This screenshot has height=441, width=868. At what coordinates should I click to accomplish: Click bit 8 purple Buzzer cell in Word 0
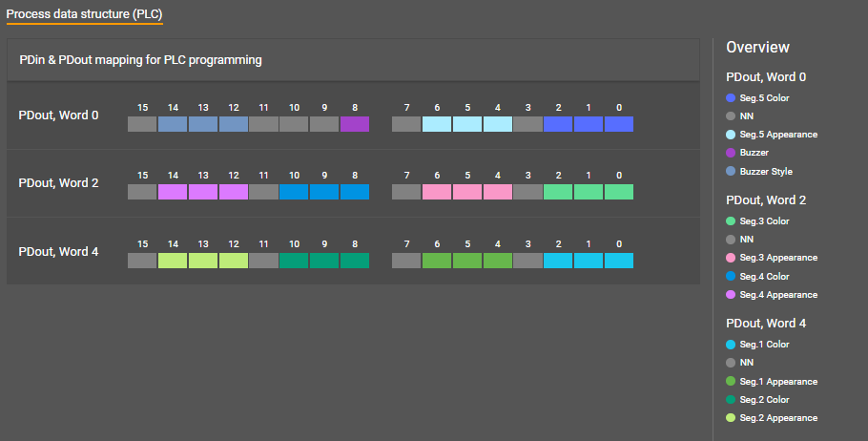click(355, 124)
